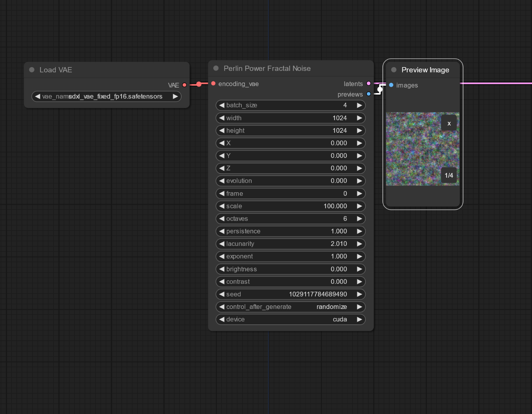
Task: Decrease width using the left arrow
Action: [x=222, y=118]
